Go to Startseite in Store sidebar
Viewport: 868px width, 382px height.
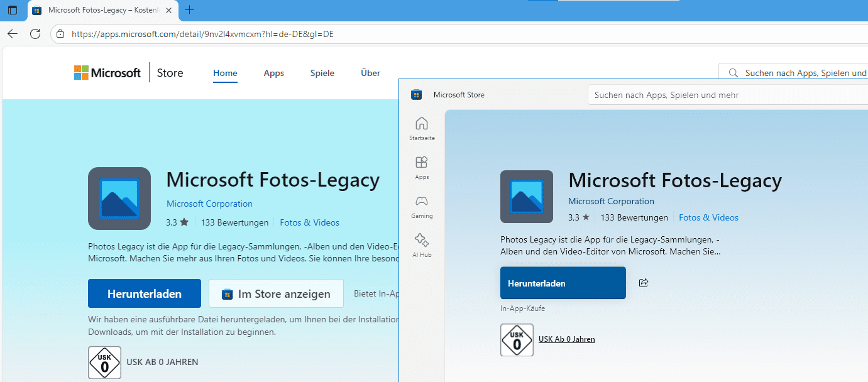(x=422, y=128)
